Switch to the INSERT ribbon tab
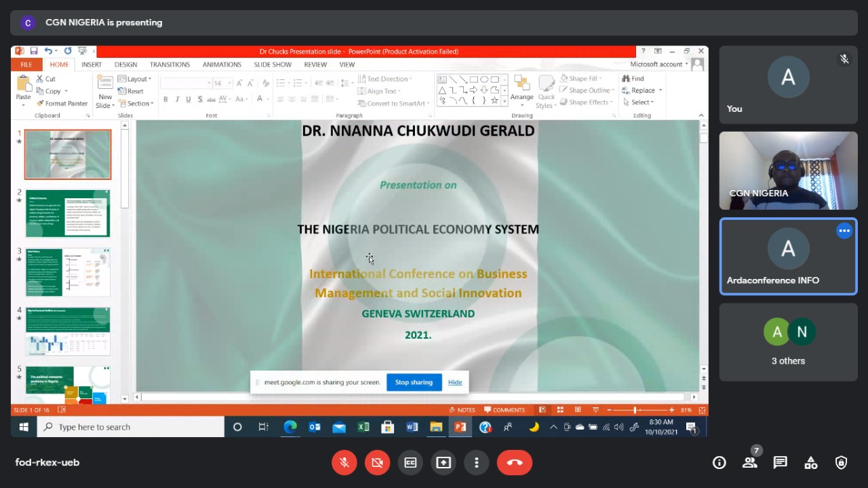 click(92, 64)
